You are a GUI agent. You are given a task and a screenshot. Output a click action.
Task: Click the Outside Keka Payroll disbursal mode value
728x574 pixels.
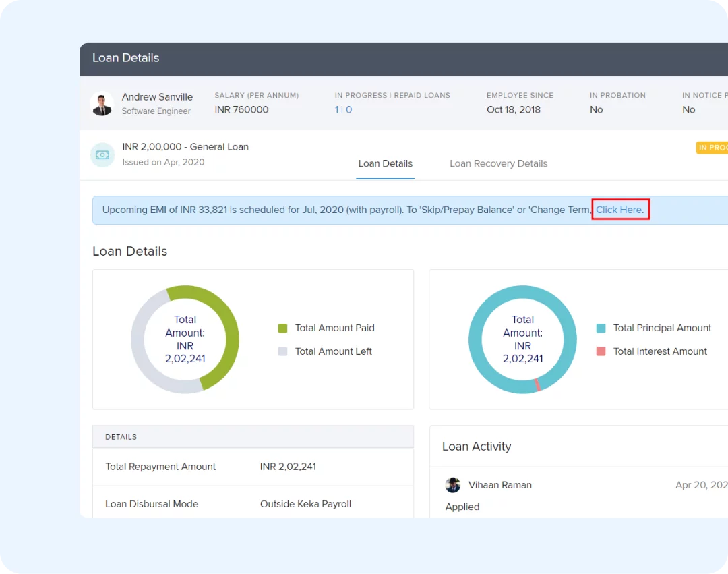(305, 504)
